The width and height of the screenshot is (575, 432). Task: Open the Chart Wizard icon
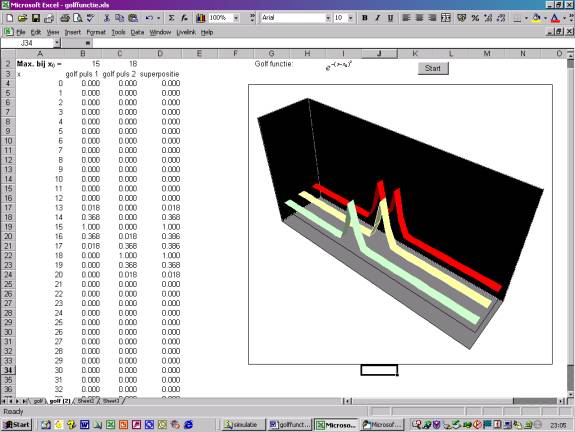coord(201,18)
